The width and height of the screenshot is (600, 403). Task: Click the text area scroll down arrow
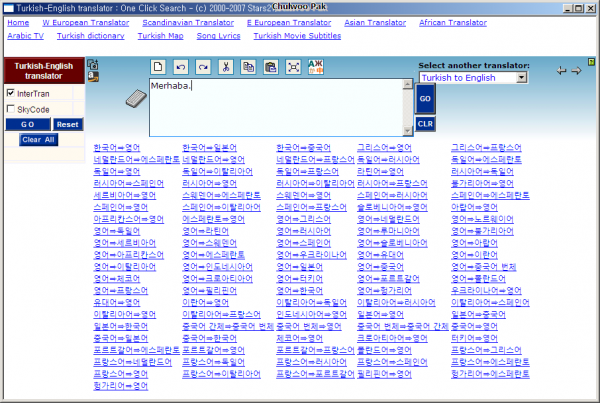tap(408, 131)
